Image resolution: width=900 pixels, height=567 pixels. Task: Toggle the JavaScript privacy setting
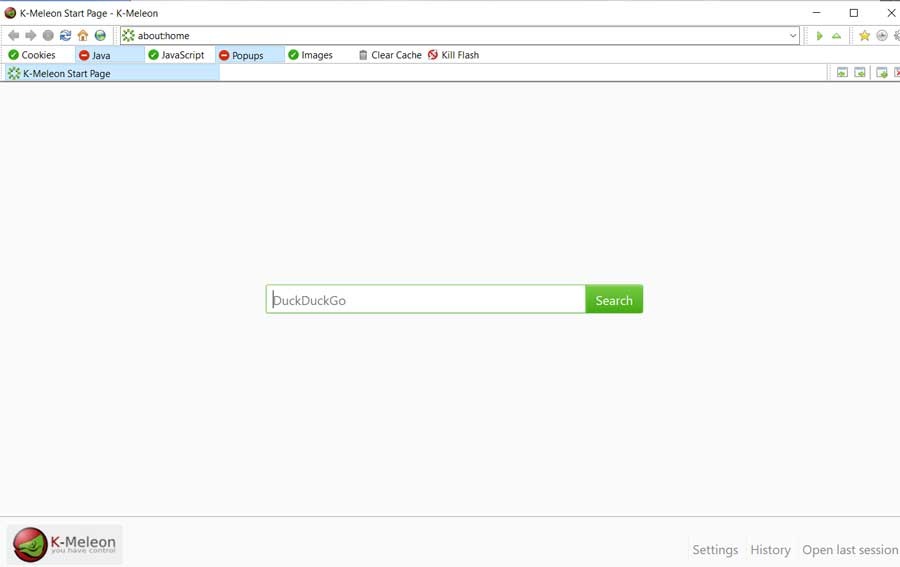176,55
